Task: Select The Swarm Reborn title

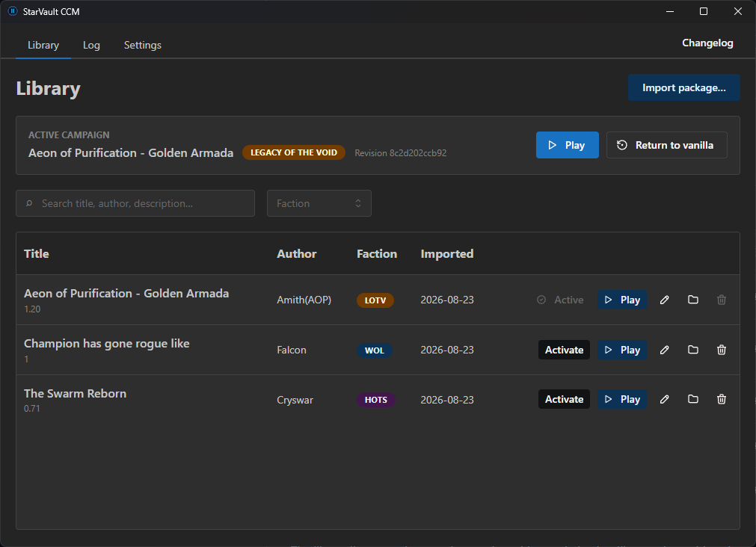Action: point(76,394)
